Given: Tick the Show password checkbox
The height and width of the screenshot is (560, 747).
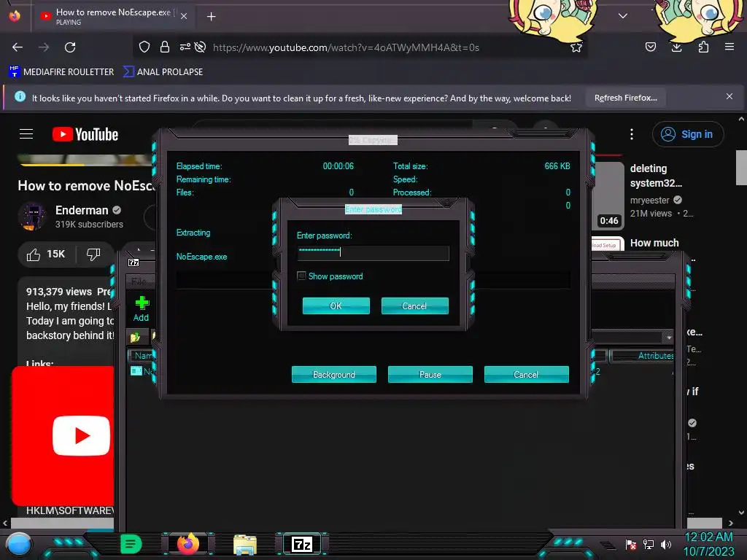Looking at the screenshot, I should pos(301,276).
